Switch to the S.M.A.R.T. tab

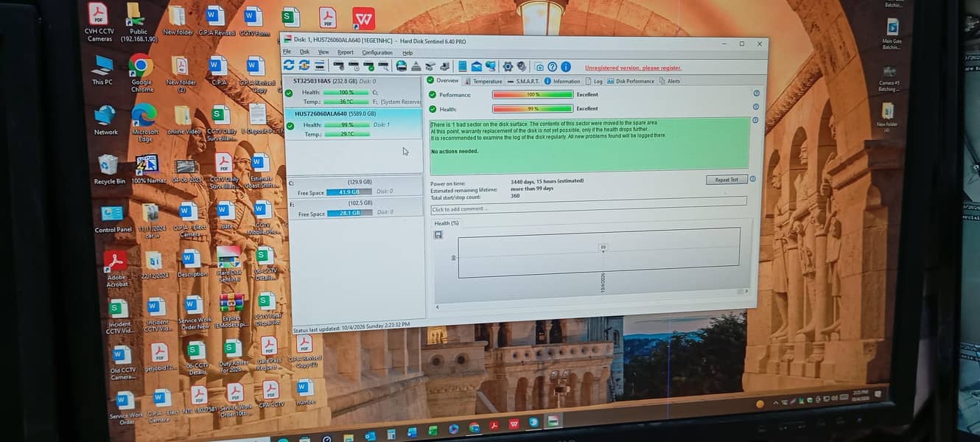coord(524,81)
